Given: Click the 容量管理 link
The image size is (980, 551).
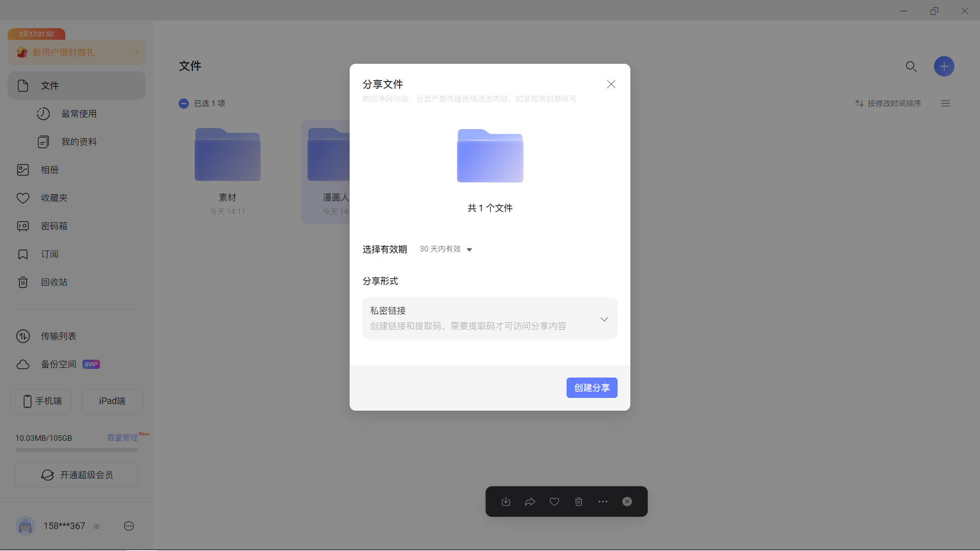Looking at the screenshot, I should pos(122,438).
